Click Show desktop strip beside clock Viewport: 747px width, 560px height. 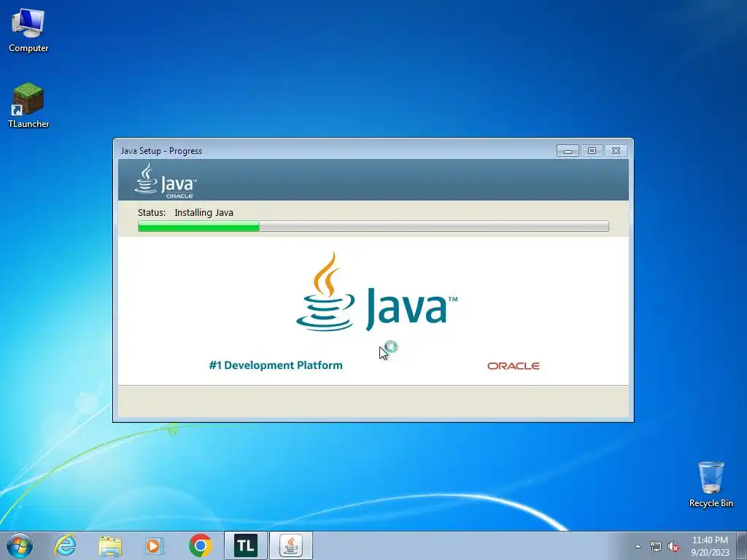[742, 545]
